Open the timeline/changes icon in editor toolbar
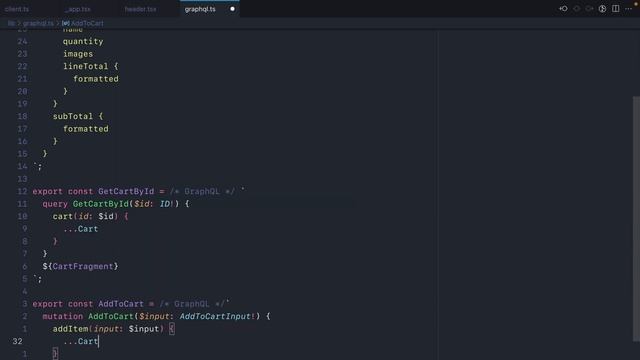 coord(602,9)
